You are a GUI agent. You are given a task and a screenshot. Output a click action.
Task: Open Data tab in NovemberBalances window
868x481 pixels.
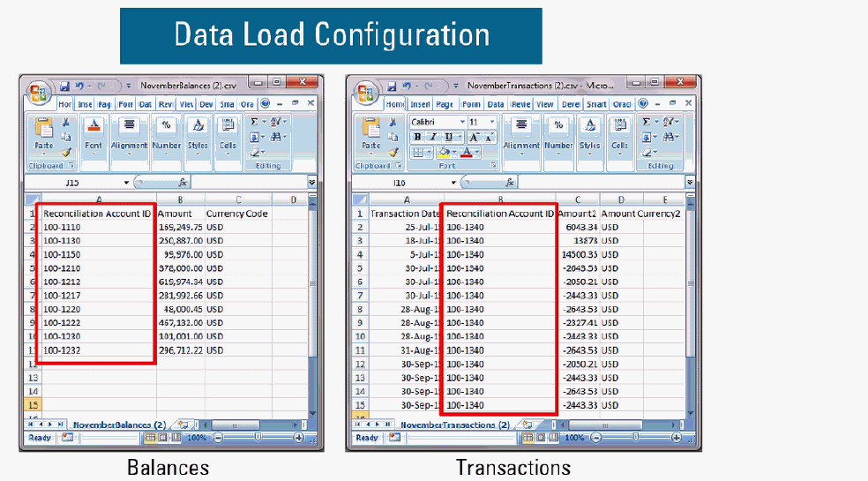[x=145, y=104]
